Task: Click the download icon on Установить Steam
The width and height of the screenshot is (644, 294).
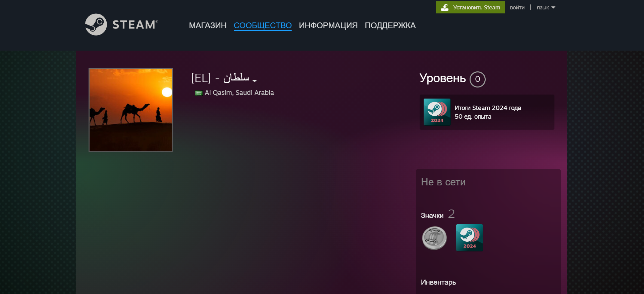Action: coord(445,7)
